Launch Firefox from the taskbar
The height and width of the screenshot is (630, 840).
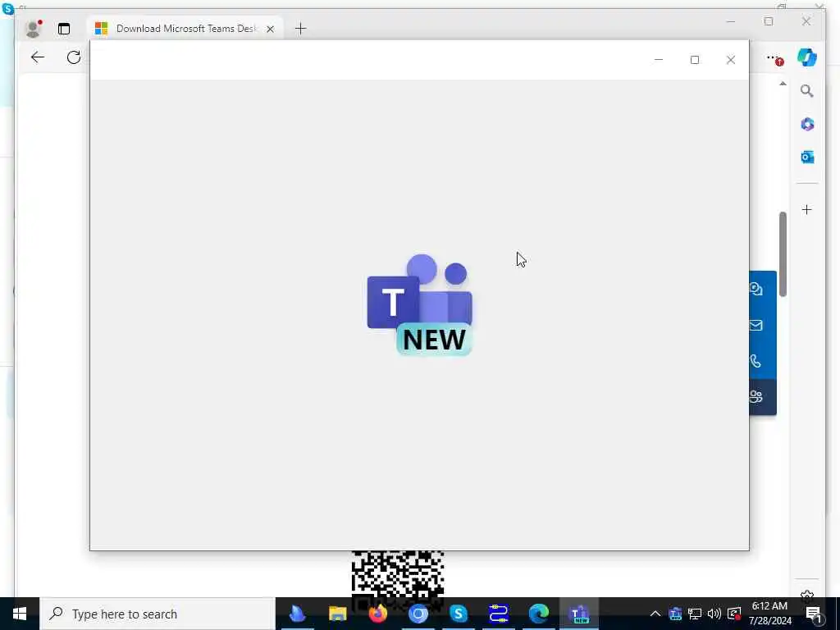tap(378, 614)
